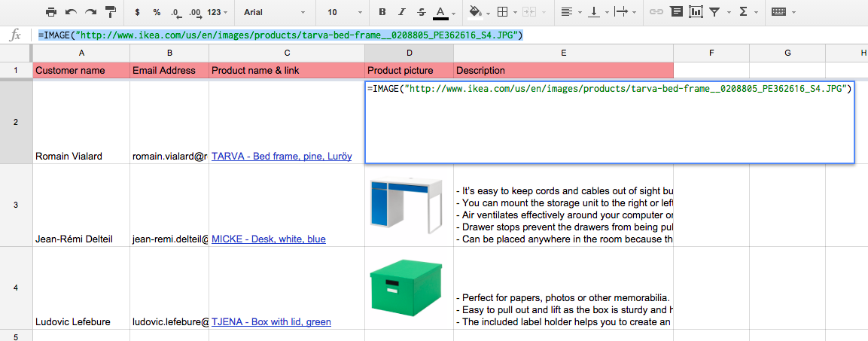Open the font size 10 dropdown
The image size is (868, 341).
click(x=343, y=12)
